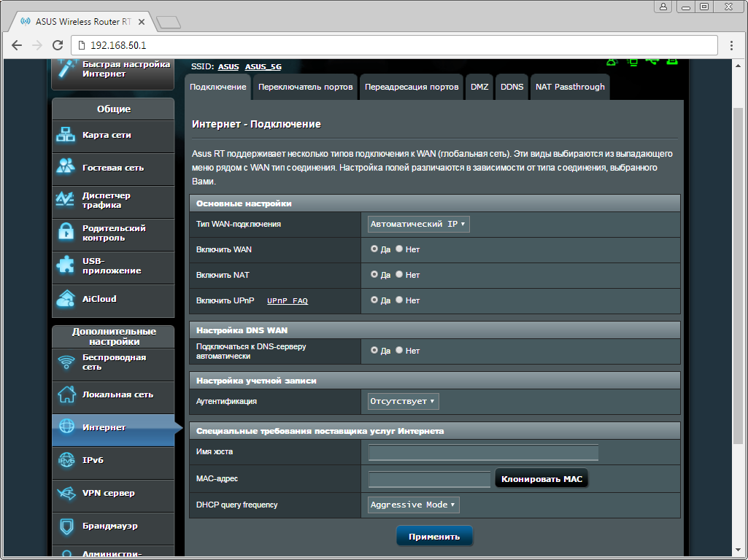
Task: Switch to NAT Passthrough tab
Action: point(570,87)
